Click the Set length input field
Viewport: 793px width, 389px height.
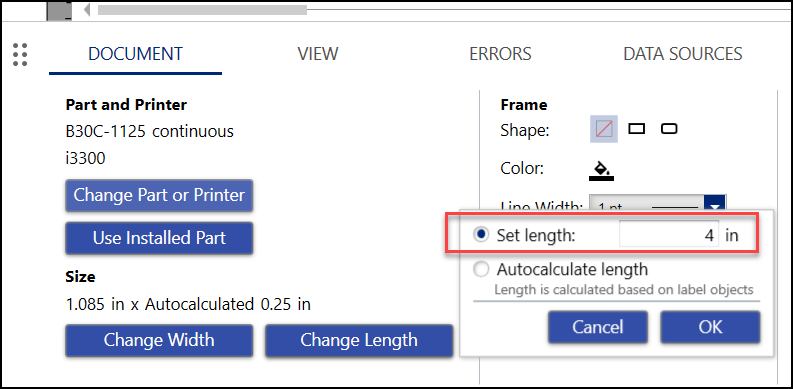(669, 235)
